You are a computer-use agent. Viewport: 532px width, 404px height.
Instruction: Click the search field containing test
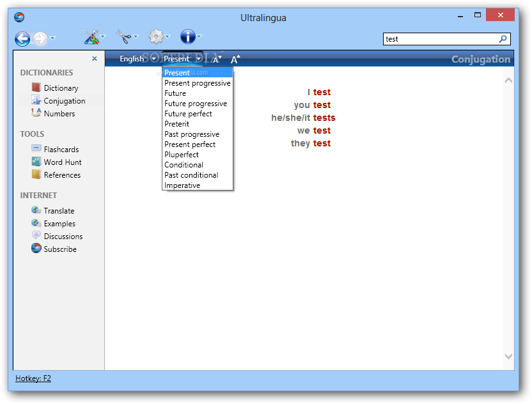point(440,39)
